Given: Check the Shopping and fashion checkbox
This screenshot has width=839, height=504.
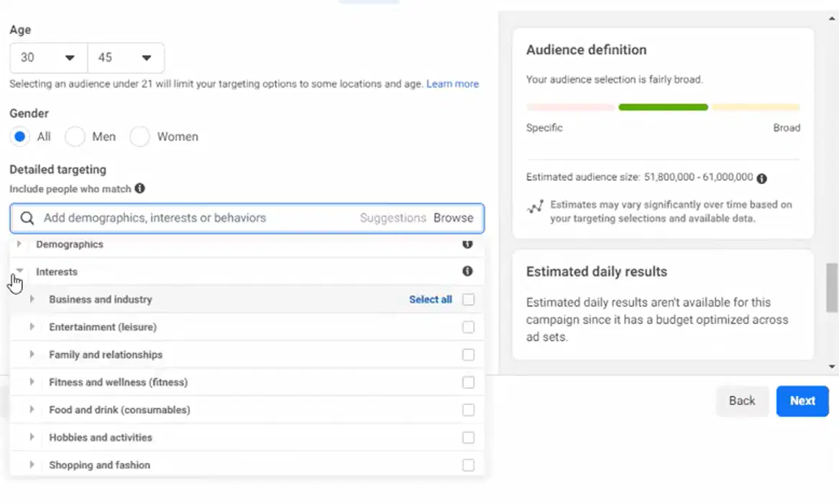Looking at the screenshot, I should pos(468,465).
